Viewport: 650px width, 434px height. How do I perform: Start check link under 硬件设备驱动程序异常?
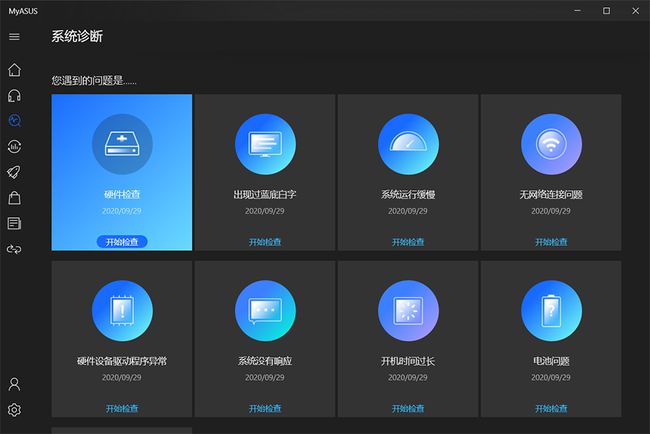[122, 409]
